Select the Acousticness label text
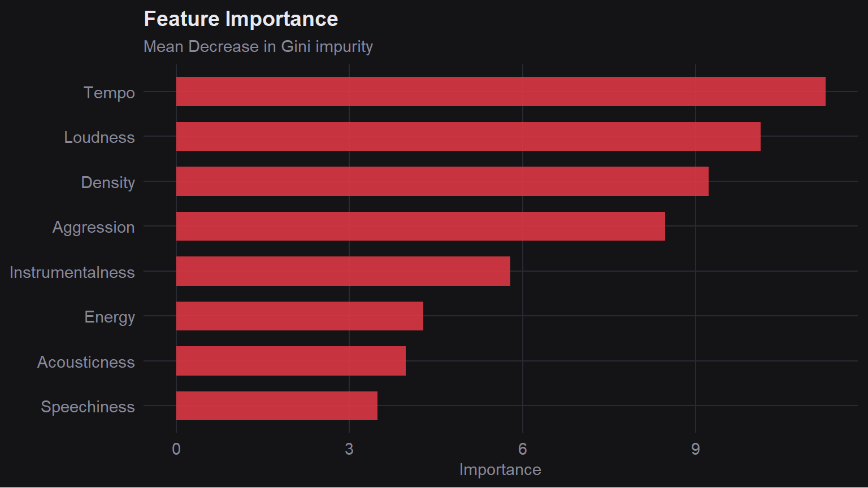This screenshot has width=868, height=488. pos(86,362)
